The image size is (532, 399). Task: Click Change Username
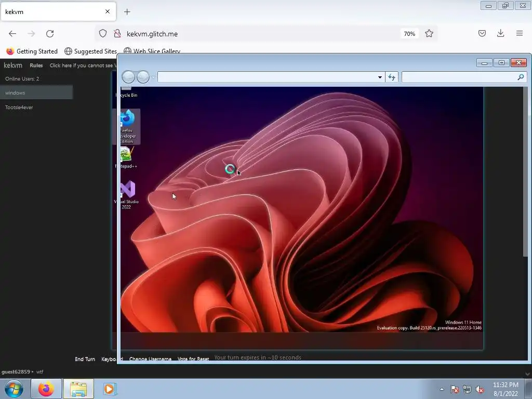coord(150,359)
